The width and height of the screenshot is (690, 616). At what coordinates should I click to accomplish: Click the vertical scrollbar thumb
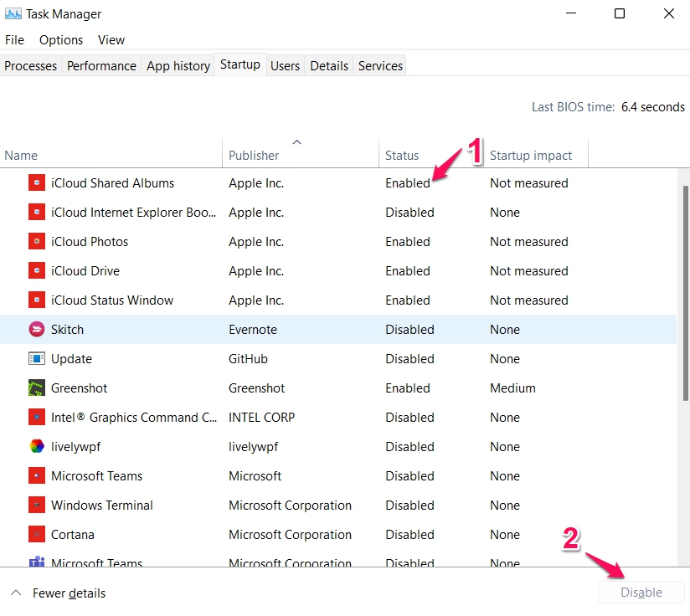pos(685,293)
